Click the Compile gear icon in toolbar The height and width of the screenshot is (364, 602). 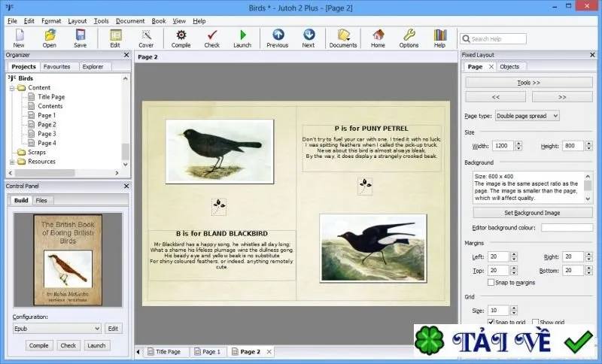181,39
